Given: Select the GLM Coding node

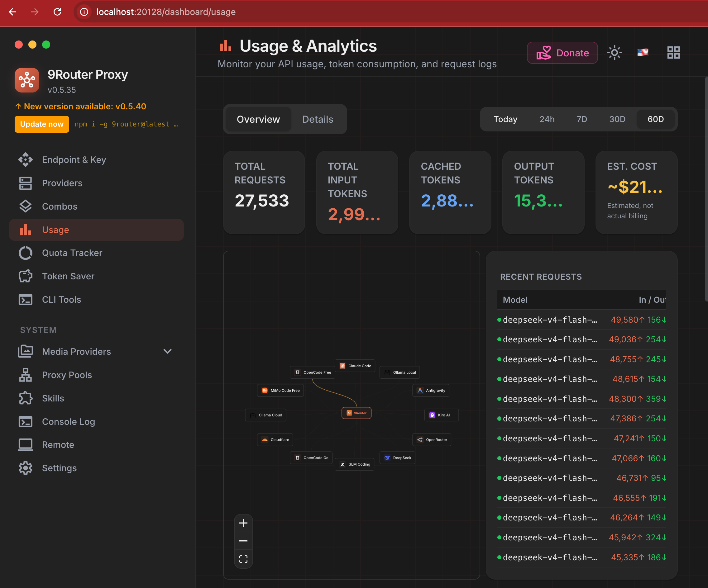Looking at the screenshot, I should pos(354,464).
